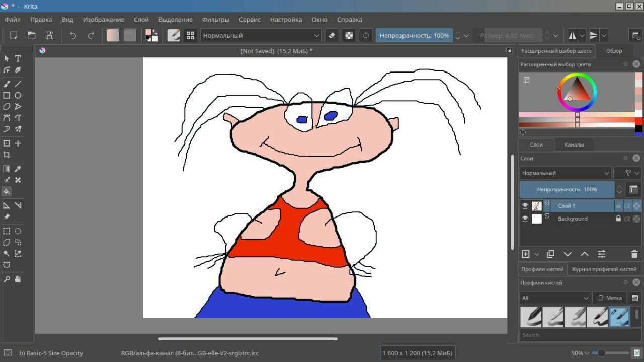This screenshot has height=362, width=644.
Task: Click the Undo arrow in the toolbar
Action: coord(73,35)
